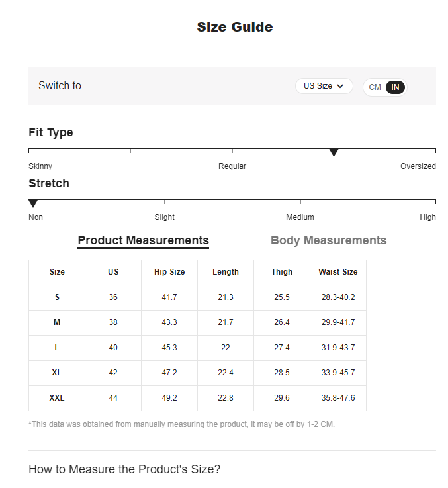The height and width of the screenshot is (488, 448).
Task: Switch units to CM
Action: click(375, 87)
